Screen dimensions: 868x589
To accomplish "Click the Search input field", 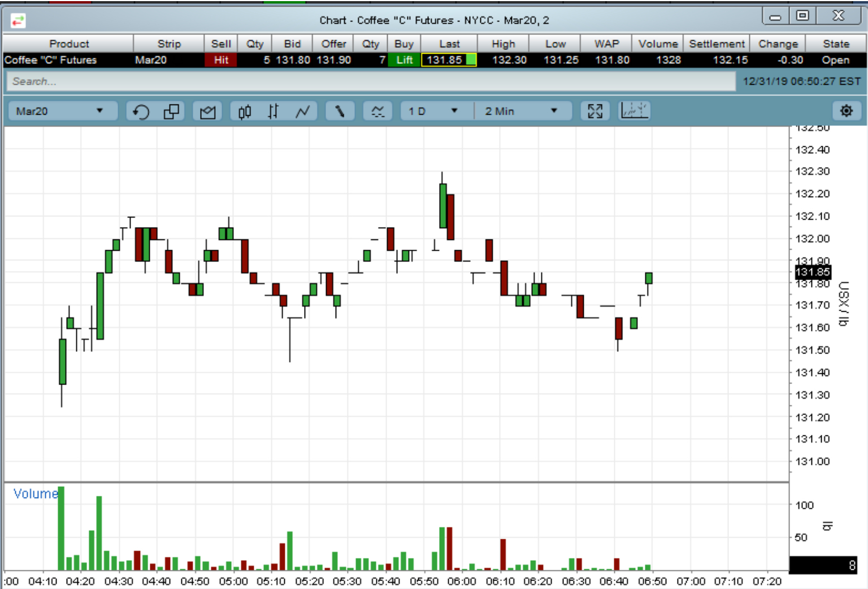I will click(371, 81).
